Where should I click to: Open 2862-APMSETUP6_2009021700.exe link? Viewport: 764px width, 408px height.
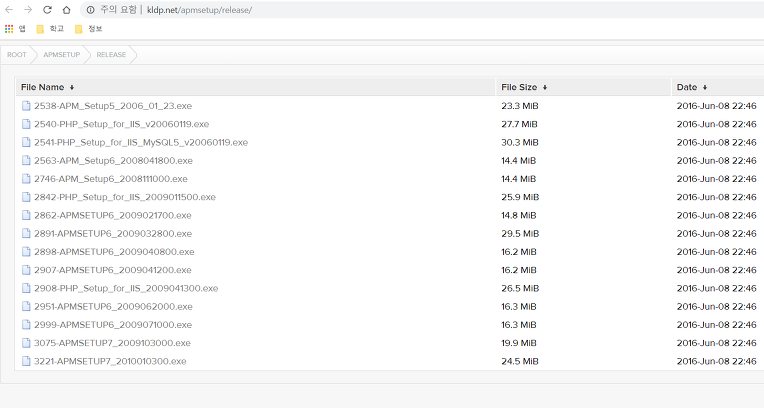pos(113,215)
